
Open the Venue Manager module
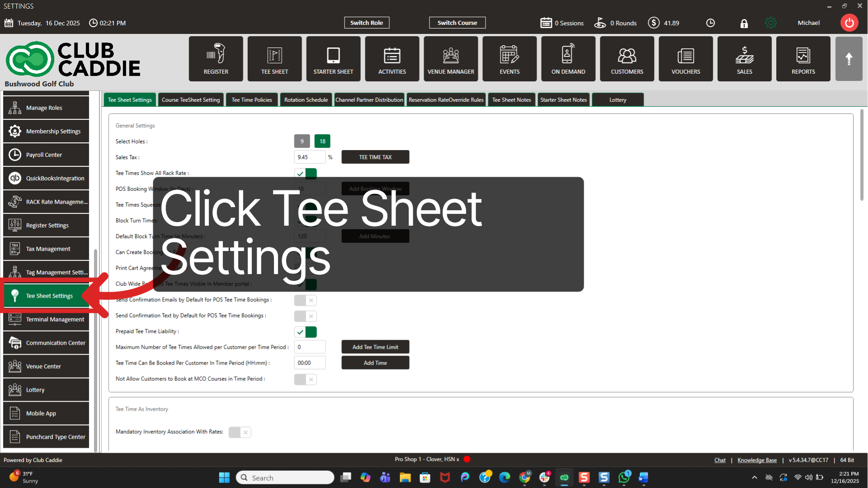pyautogui.click(x=450, y=58)
